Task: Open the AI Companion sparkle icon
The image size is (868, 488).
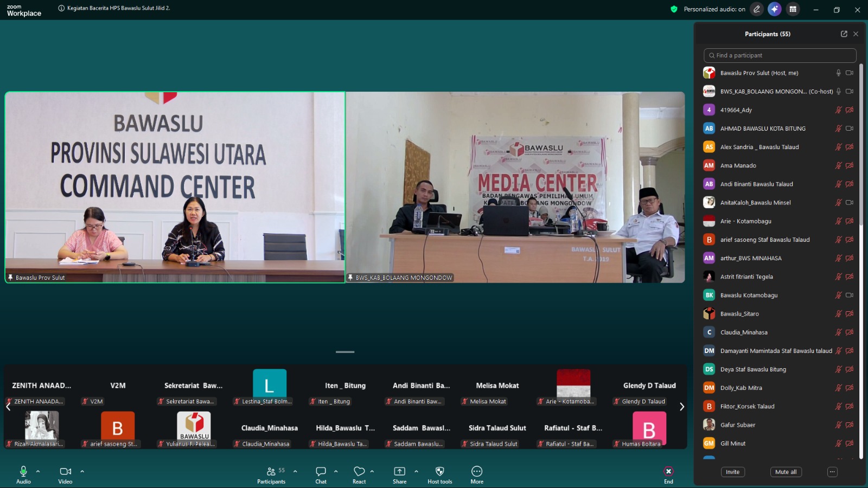Action: click(x=775, y=9)
